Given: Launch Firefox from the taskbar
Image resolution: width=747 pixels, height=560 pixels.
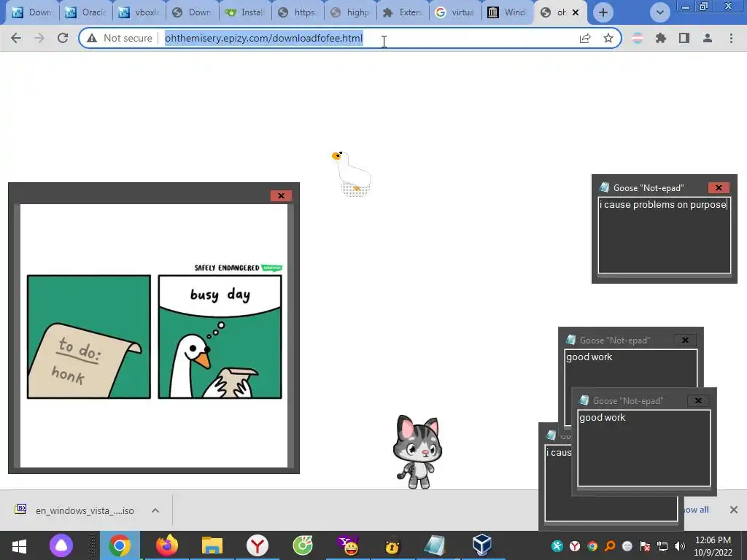Looking at the screenshot, I should [x=167, y=545].
